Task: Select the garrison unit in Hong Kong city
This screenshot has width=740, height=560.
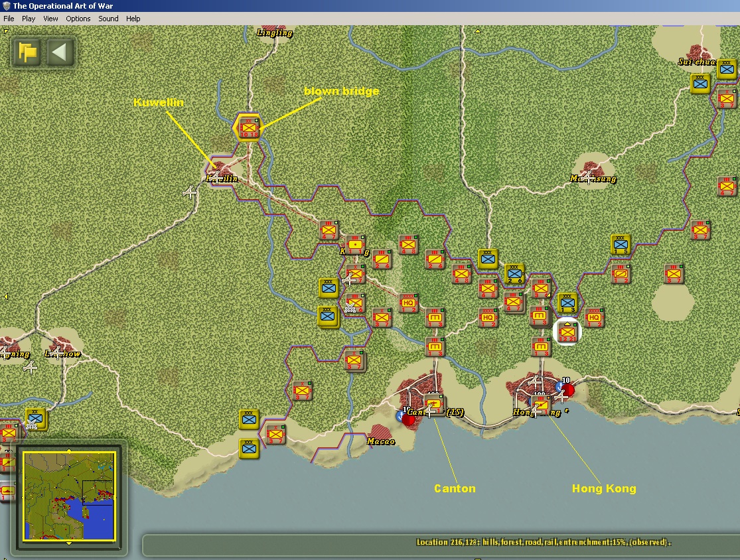Action: 542,405
